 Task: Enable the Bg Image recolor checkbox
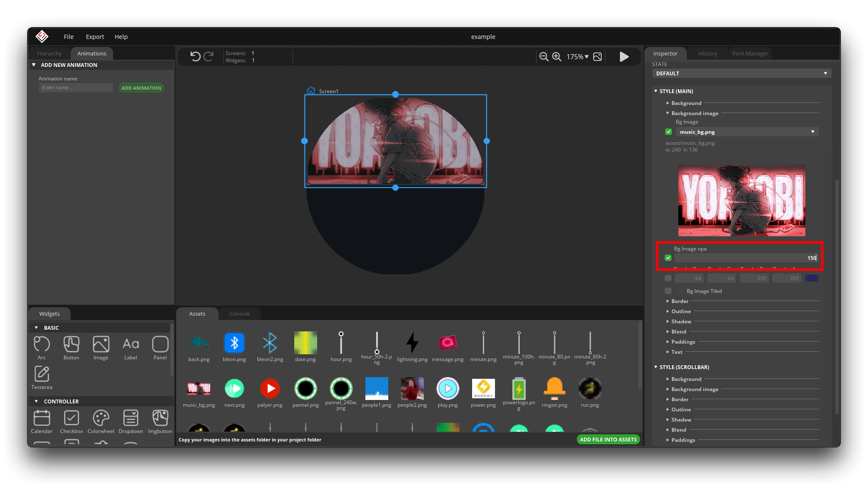(x=668, y=278)
